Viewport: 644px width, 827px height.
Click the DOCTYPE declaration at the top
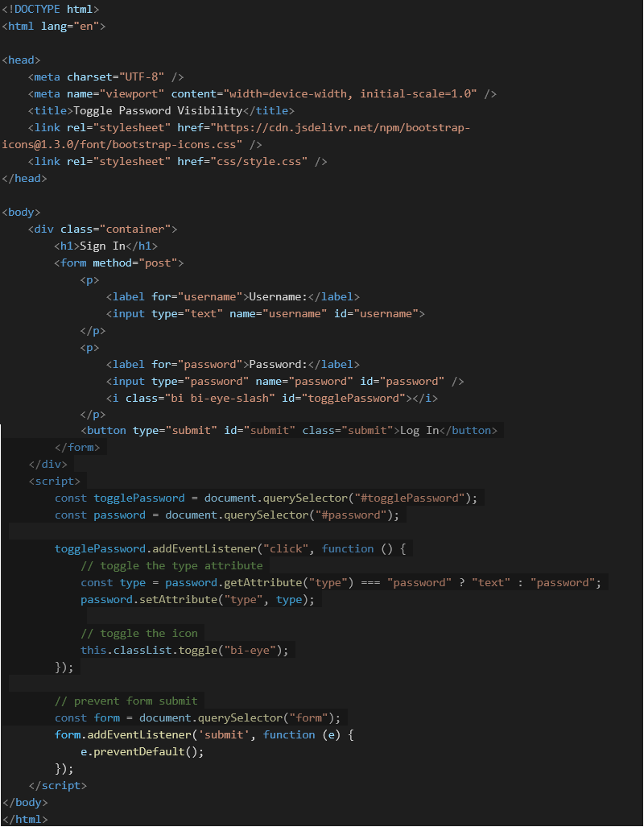[48, 9]
